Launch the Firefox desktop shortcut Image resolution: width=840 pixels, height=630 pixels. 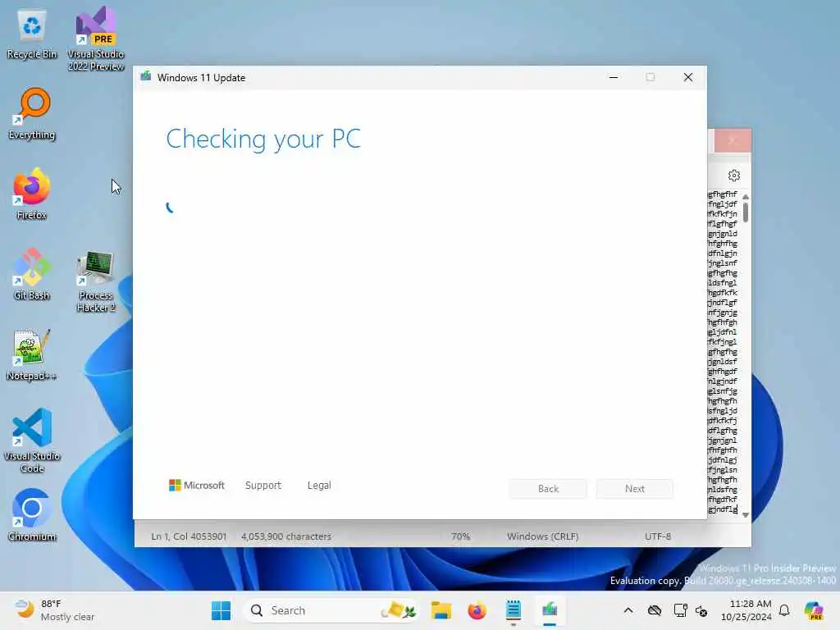point(32,194)
